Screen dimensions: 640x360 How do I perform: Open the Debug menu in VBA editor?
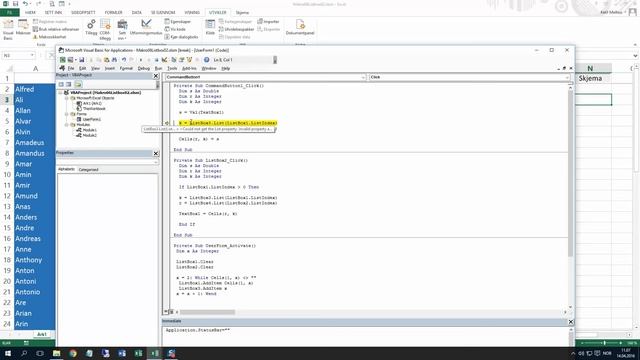point(144,68)
